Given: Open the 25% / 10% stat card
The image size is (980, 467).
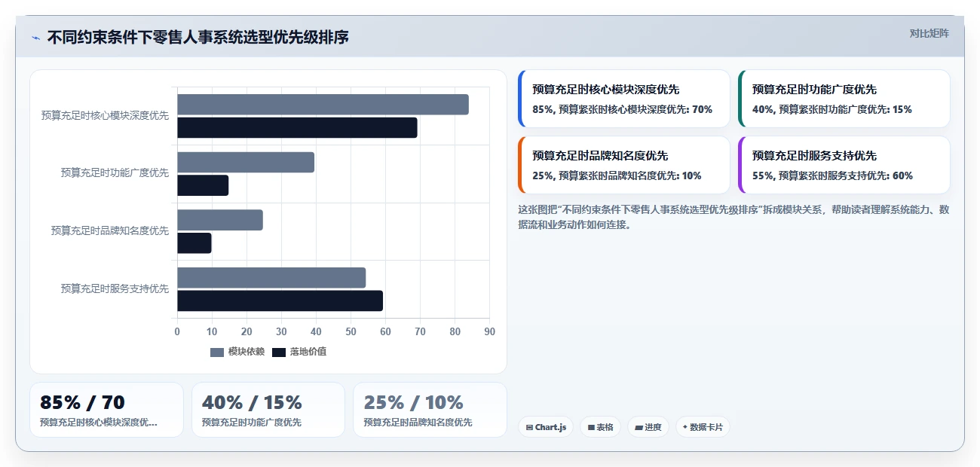Looking at the screenshot, I should click(x=430, y=410).
